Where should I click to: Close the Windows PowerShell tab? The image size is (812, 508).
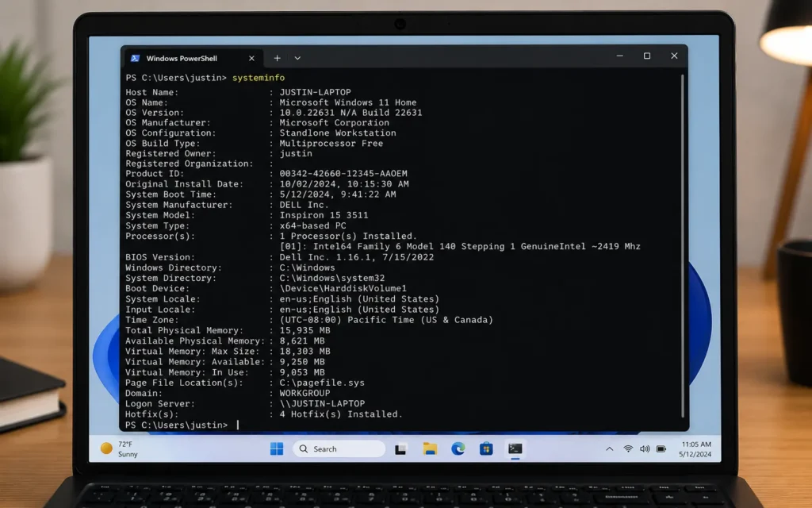[x=251, y=59]
